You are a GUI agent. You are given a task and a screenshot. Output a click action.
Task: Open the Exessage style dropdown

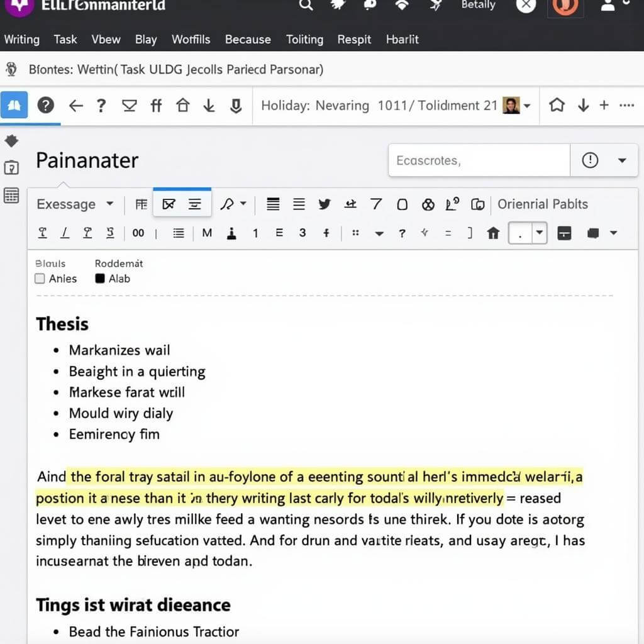click(75, 204)
